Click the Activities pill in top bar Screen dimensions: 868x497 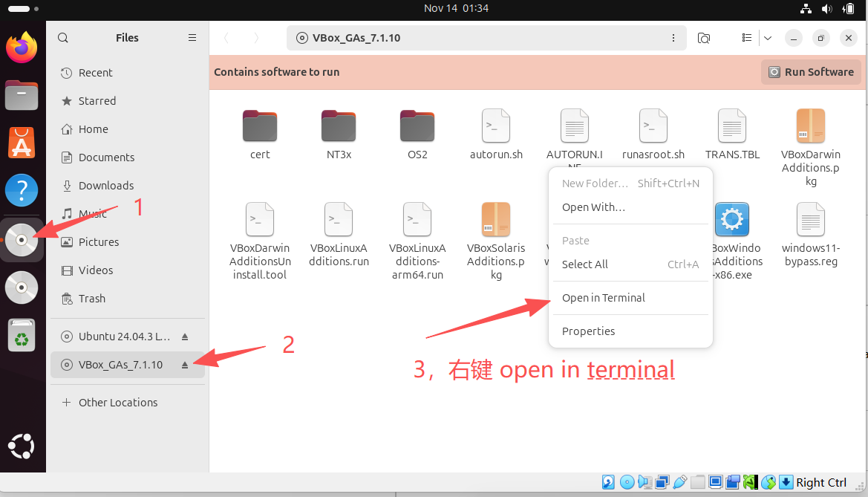tap(19, 9)
